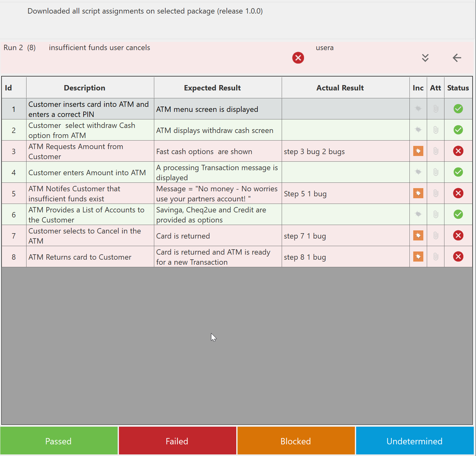This screenshot has height=456, width=476.
Task: Click the Status column header
Action: (458, 88)
